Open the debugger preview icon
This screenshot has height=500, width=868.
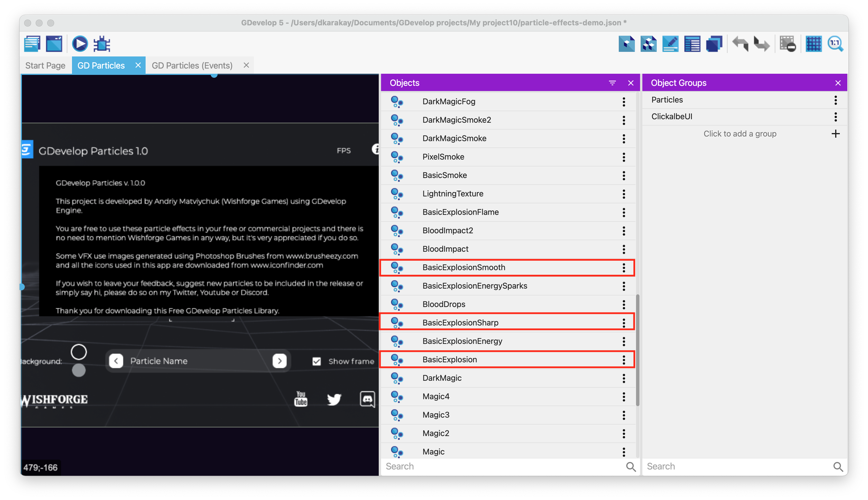point(102,44)
